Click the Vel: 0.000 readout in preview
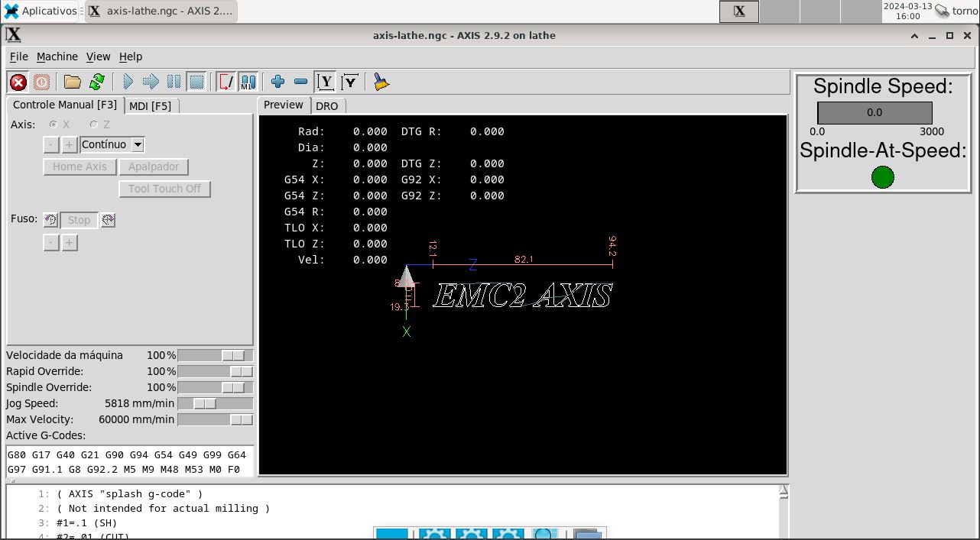The width and height of the screenshot is (980, 540). (x=342, y=260)
